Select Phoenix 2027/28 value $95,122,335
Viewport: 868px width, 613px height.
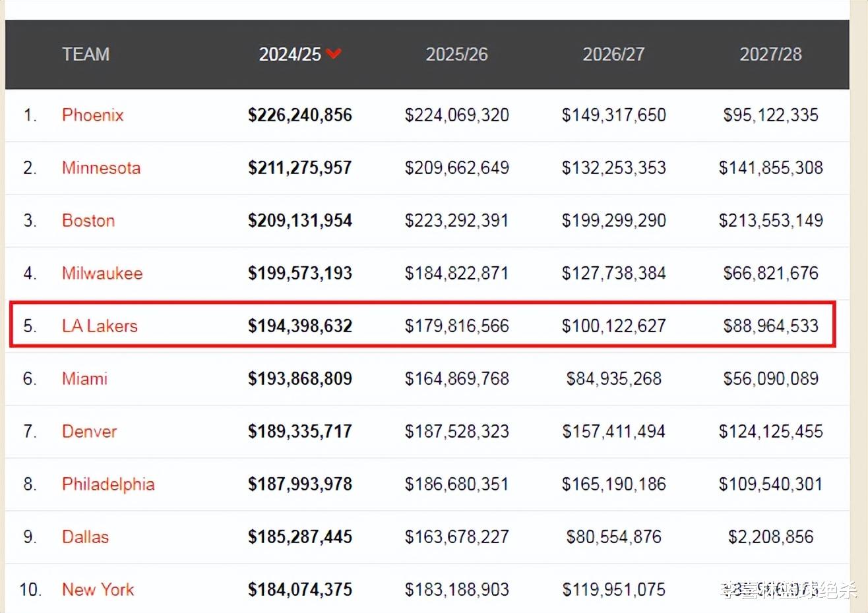tap(771, 115)
